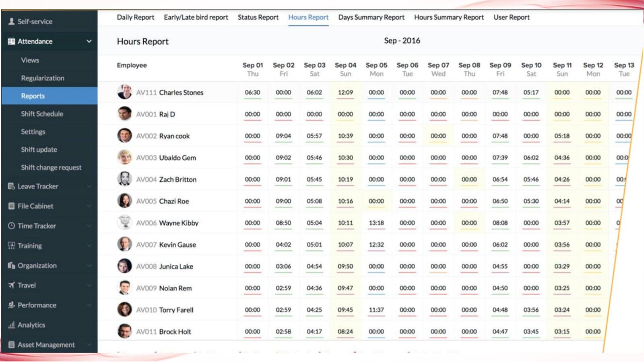Click the Analytics bar chart icon
This screenshot has height=362, width=644.
11,325
